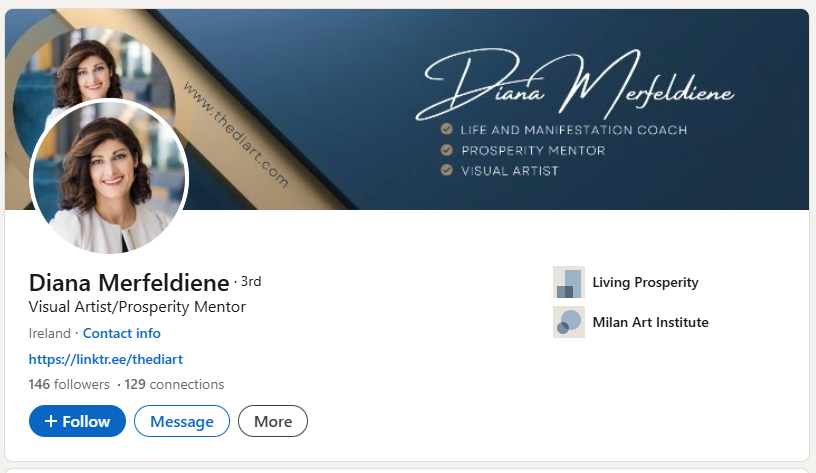Screen dimensions: 816x473
Task: Open Milan Art Institute name link
Action: (651, 322)
